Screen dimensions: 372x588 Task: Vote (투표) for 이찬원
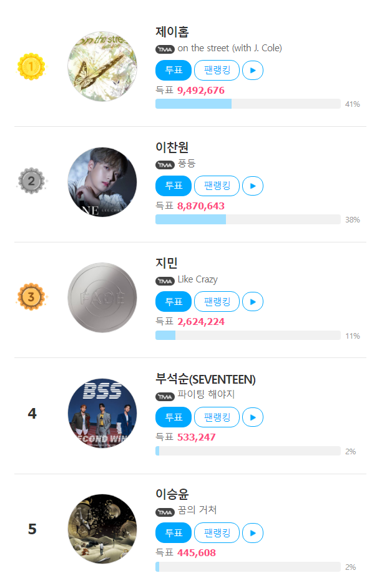tap(174, 186)
